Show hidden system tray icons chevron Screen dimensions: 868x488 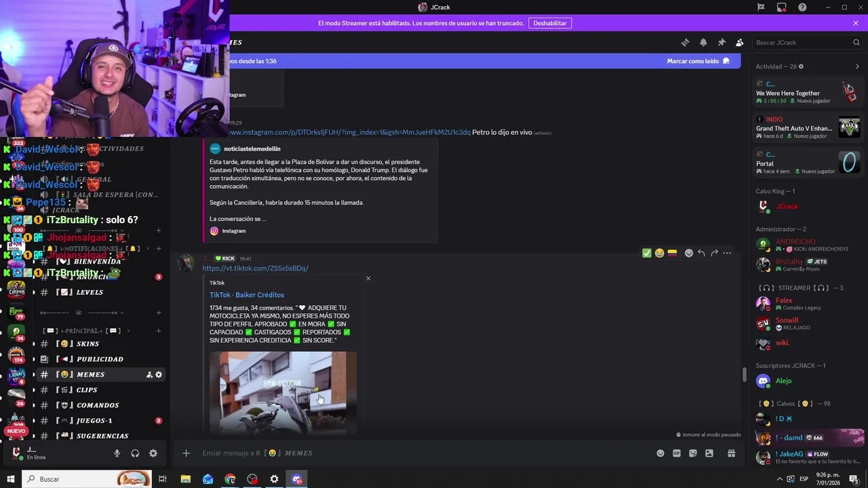pyautogui.click(x=779, y=479)
